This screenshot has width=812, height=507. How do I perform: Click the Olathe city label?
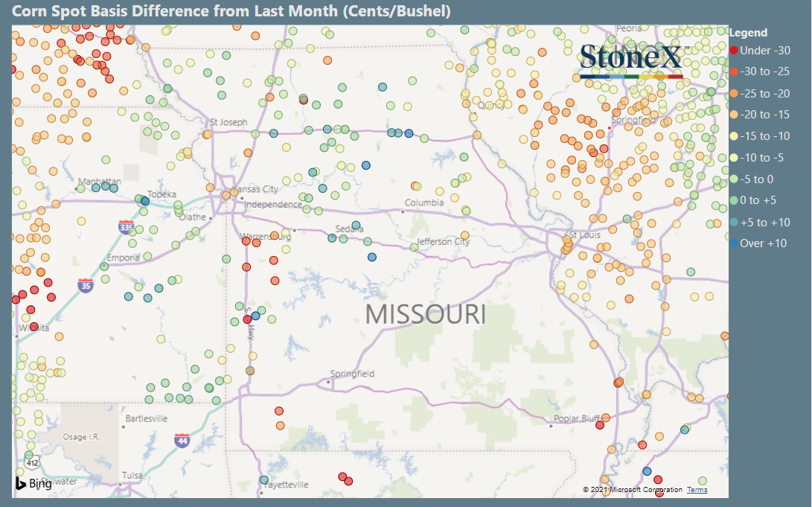[192, 217]
